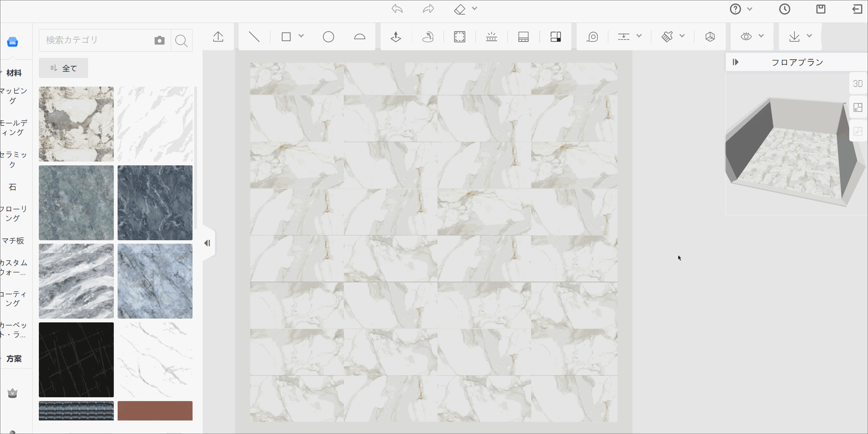Click the downward arrow placement tool
Image resolution: width=868 pixels, height=434 pixels.
[x=396, y=37]
